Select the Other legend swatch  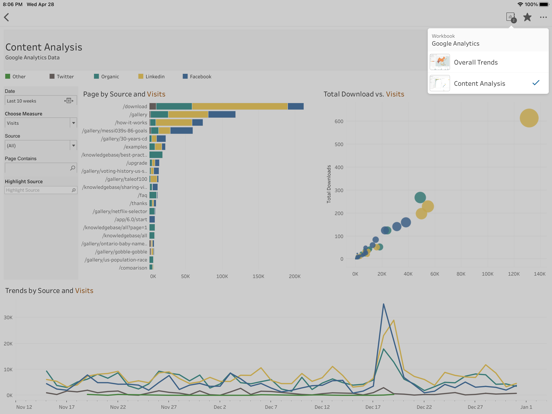point(8,76)
